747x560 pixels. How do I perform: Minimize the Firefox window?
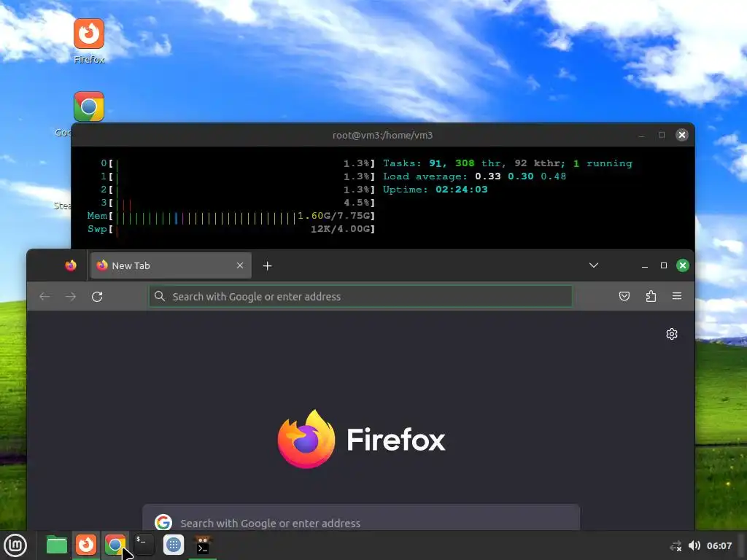coord(645,265)
